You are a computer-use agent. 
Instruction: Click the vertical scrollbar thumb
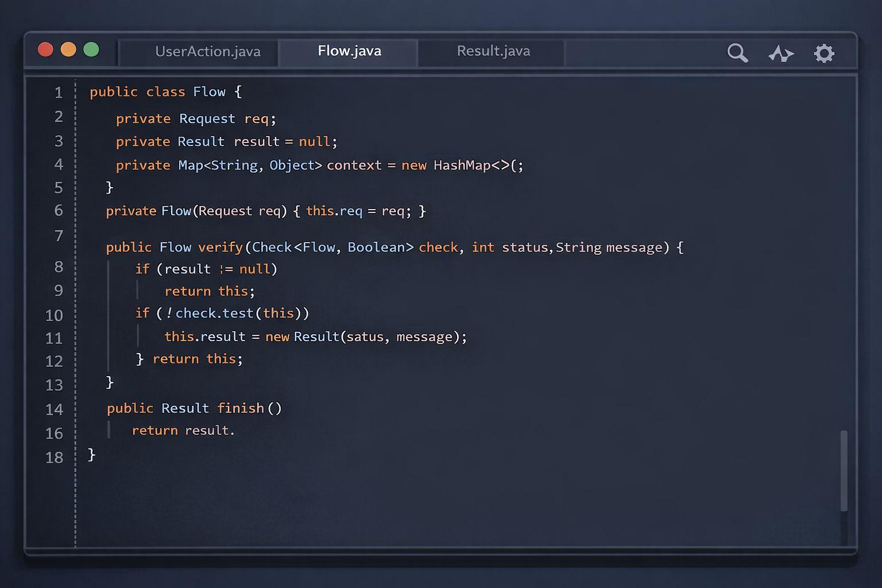844,470
